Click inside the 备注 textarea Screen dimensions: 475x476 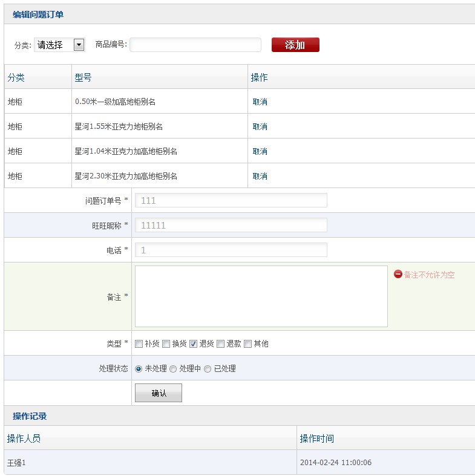[x=261, y=296]
